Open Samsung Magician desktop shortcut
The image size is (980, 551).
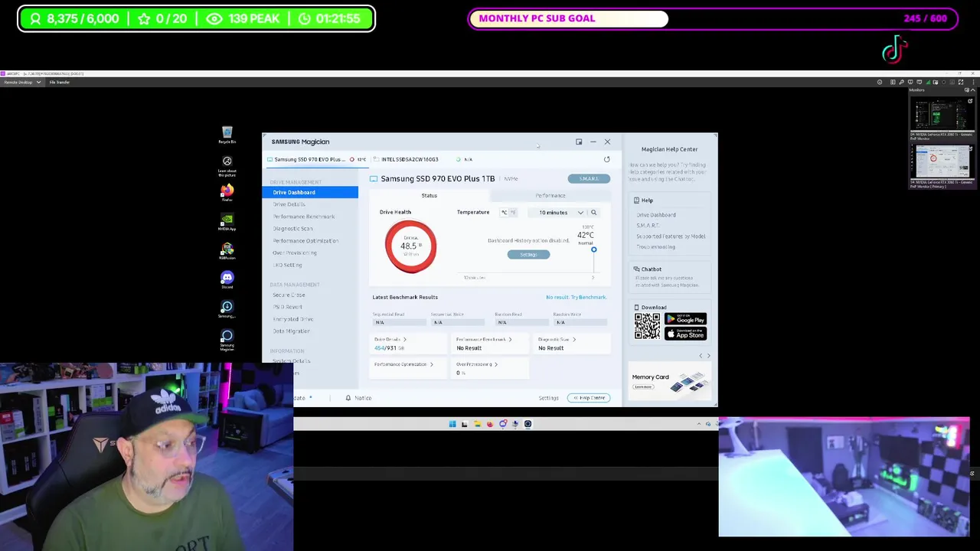[x=227, y=339]
